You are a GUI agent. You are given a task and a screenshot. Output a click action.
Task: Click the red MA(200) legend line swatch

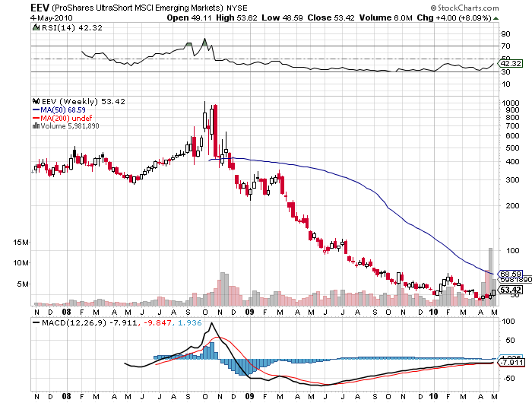click(34, 117)
